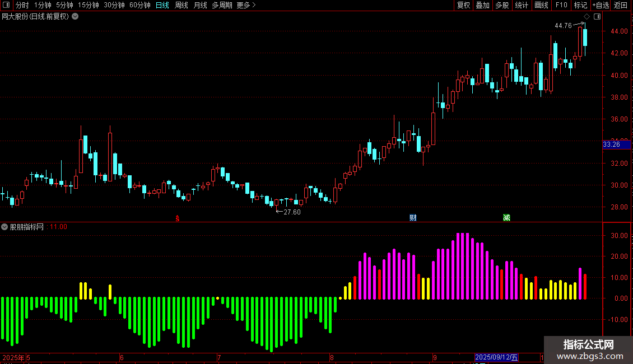The height and width of the screenshot is (364, 633).
Task: Open dropdown beside 同大股份(日线.前复权)
Action: (x=75, y=17)
